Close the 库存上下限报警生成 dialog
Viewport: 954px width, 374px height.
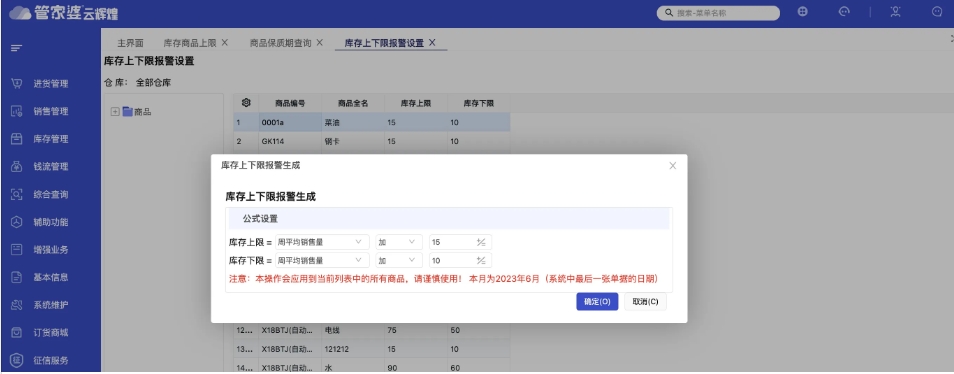pos(672,165)
